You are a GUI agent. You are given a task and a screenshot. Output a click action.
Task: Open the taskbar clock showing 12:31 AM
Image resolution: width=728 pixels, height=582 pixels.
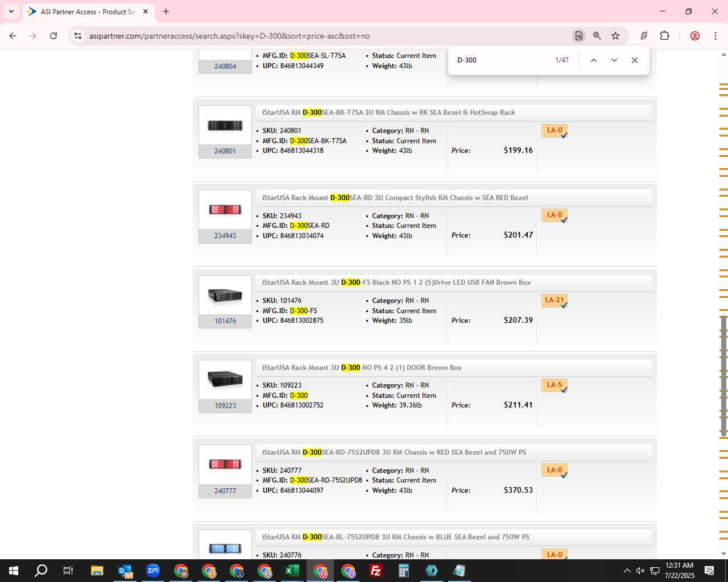pos(679,571)
